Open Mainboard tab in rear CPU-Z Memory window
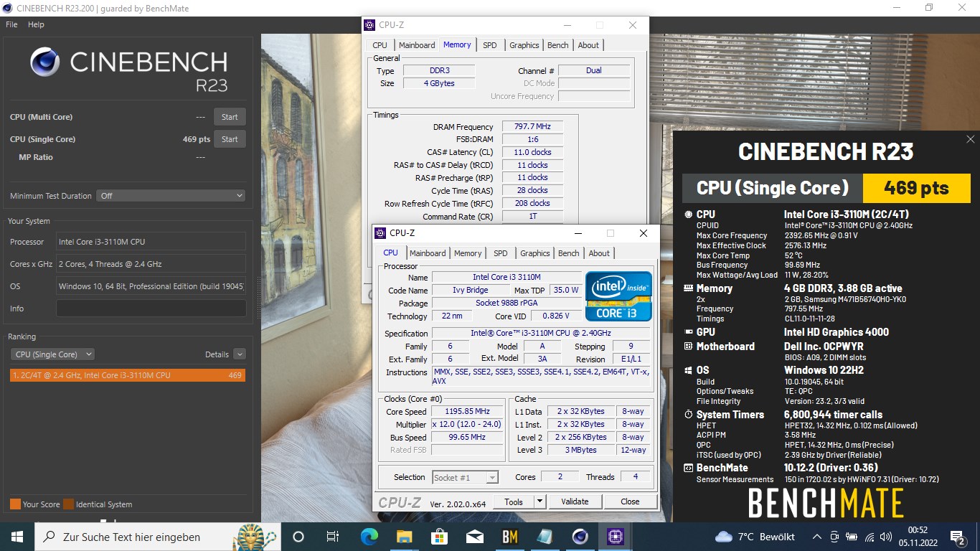The image size is (980, 551). [417, 45]
